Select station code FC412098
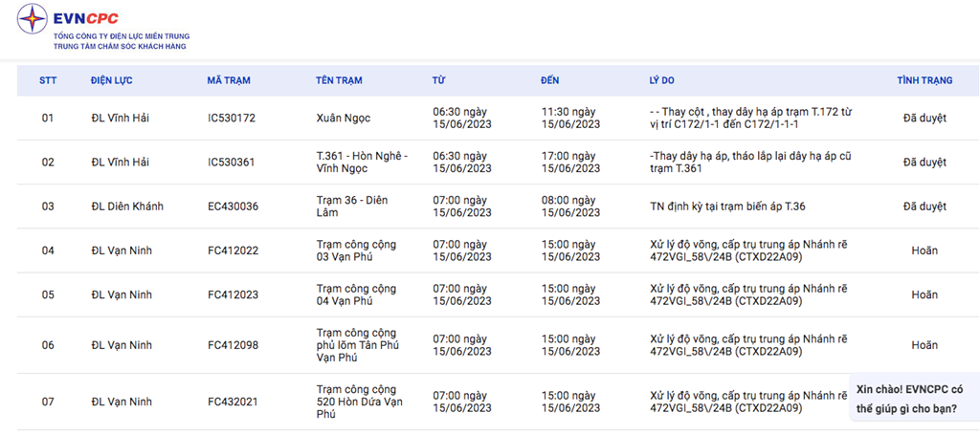980x435 pixels. [233, 345]
